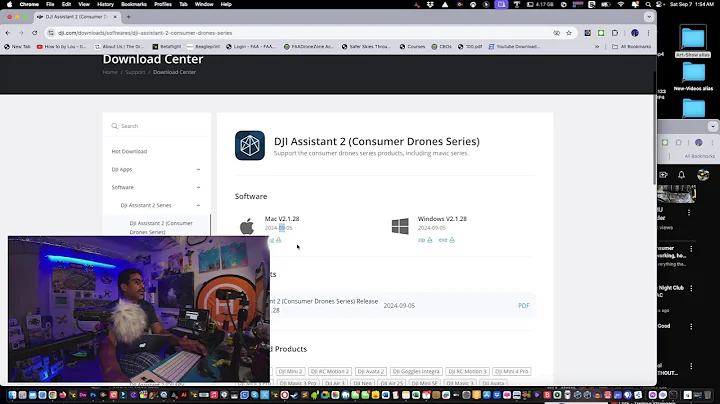Viewport: 720px width, 404px height.
Task: Click the Windows logo icon
Action: point(400,226)
